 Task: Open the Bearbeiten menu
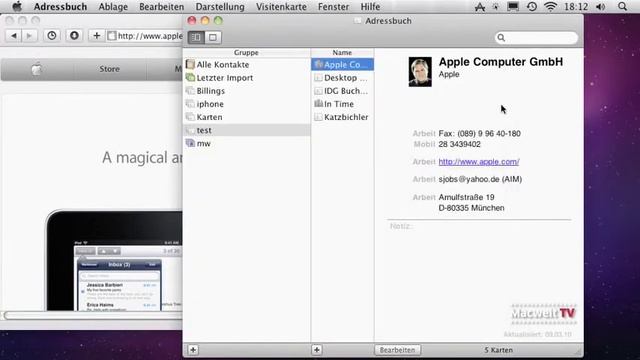tap(161, 7)
